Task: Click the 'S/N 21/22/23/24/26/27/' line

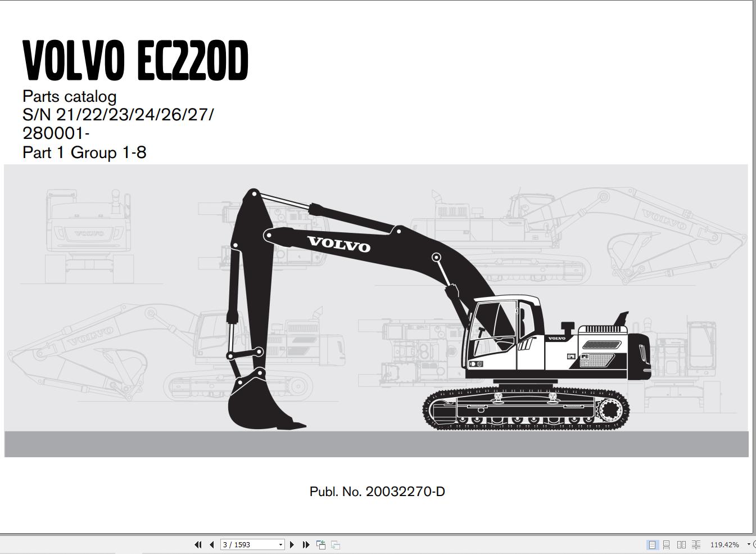Action: tap(118, 115)
